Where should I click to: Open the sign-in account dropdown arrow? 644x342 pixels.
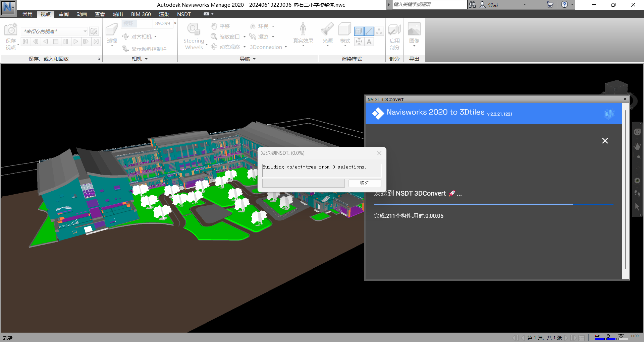tap(525, 5)
